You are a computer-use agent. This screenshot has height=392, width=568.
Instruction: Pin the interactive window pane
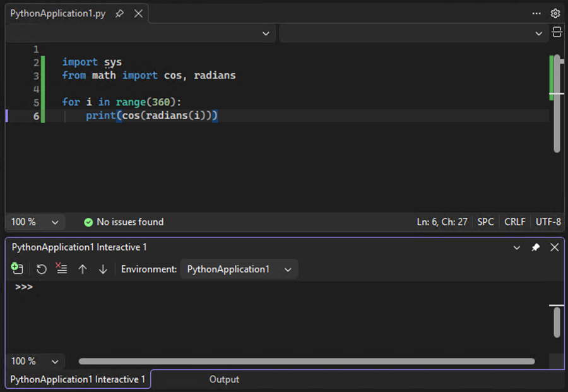coord(535,247)
